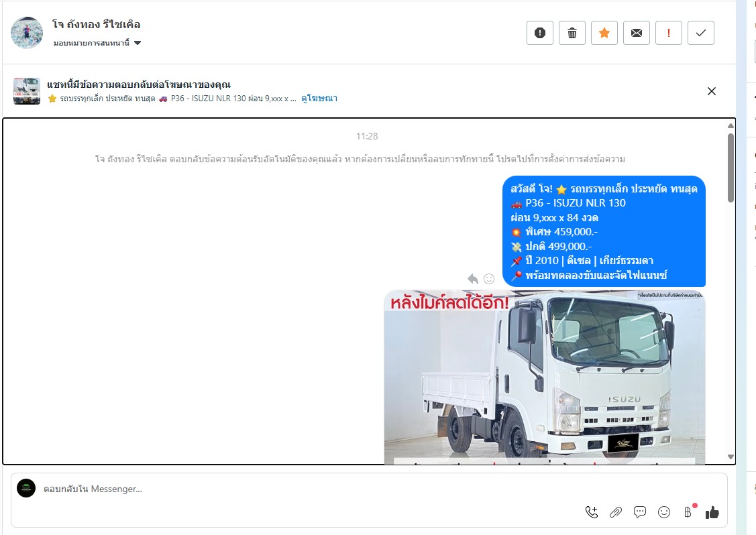Click the 11:28 timestamp

pyautogui.click(x=367, y=136)
